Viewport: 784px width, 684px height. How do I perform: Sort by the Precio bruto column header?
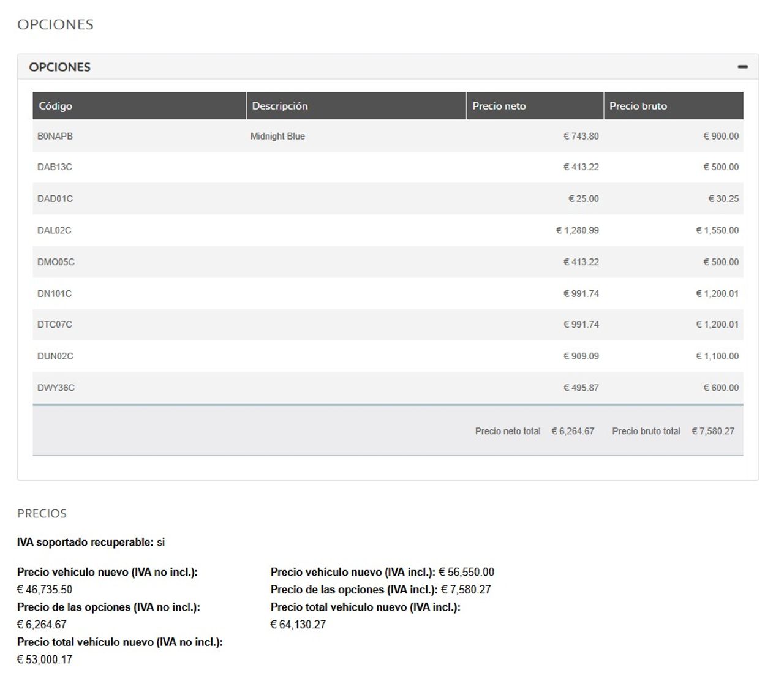[x=674, y=106]
